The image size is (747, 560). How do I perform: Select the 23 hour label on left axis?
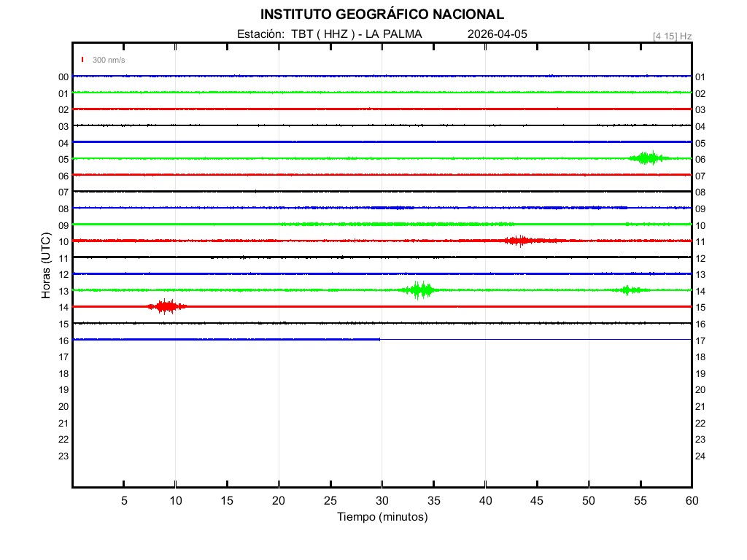coord(63,456)
